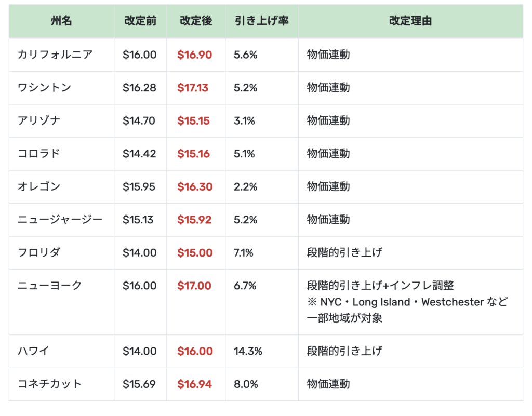The width and height of the screenshot is (532, 416).
Task: Select the コネチカット state cell
Action: tap(49, 384)
